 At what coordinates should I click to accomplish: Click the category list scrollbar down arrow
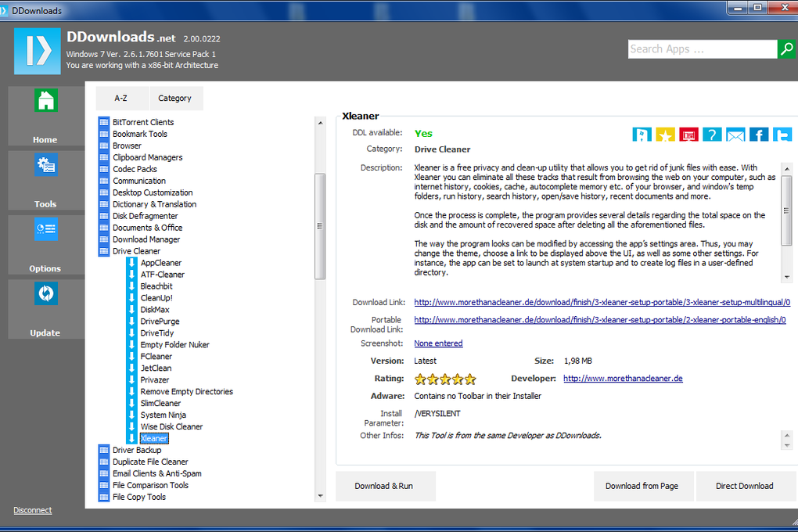(320, 495)
